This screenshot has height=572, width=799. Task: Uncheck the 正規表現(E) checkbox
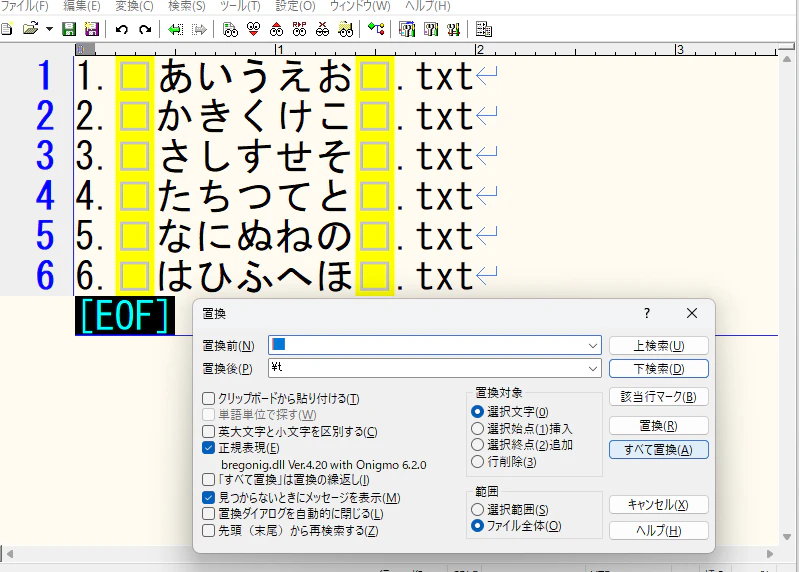click(208, 448)
